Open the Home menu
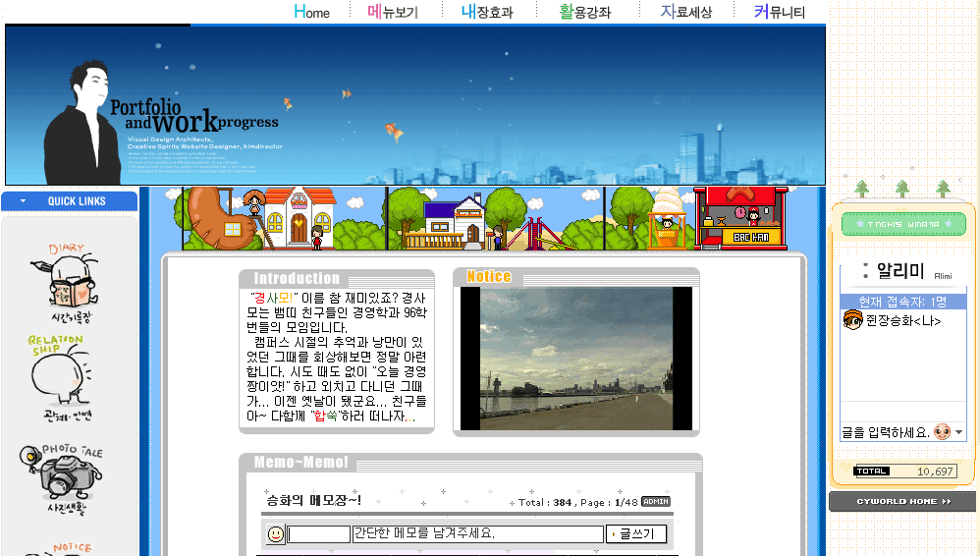980x556 pixels. [x=312, y=12]
